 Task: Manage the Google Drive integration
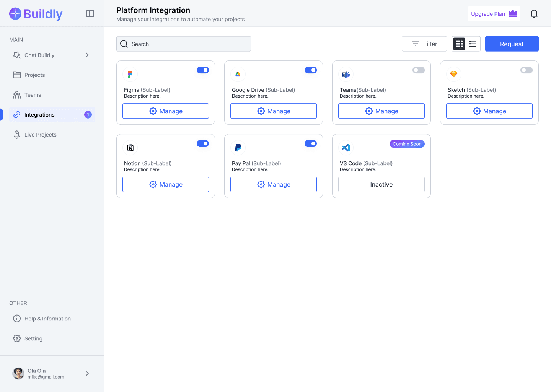click(274, 111)
